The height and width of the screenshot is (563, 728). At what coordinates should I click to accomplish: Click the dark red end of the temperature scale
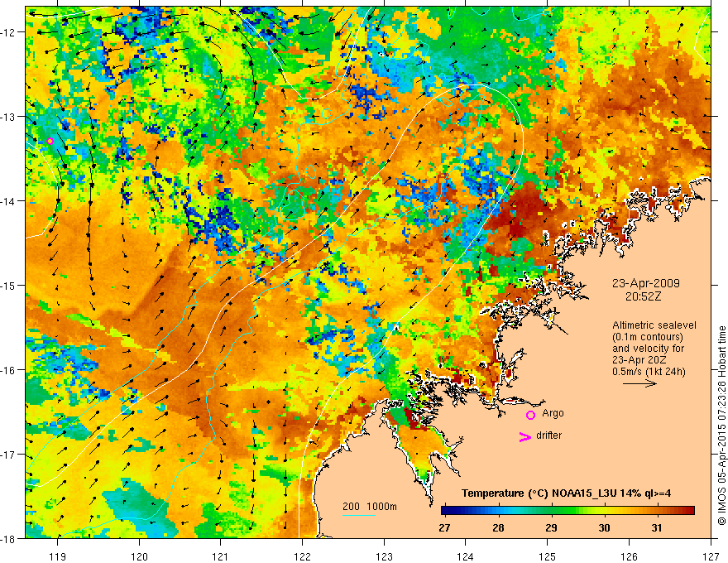(x=691, y=511)
